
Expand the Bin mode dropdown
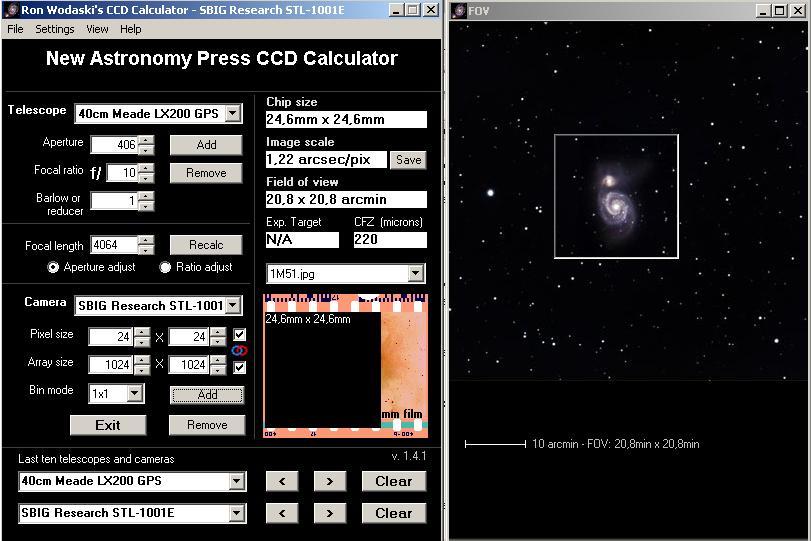click(134, 394)
